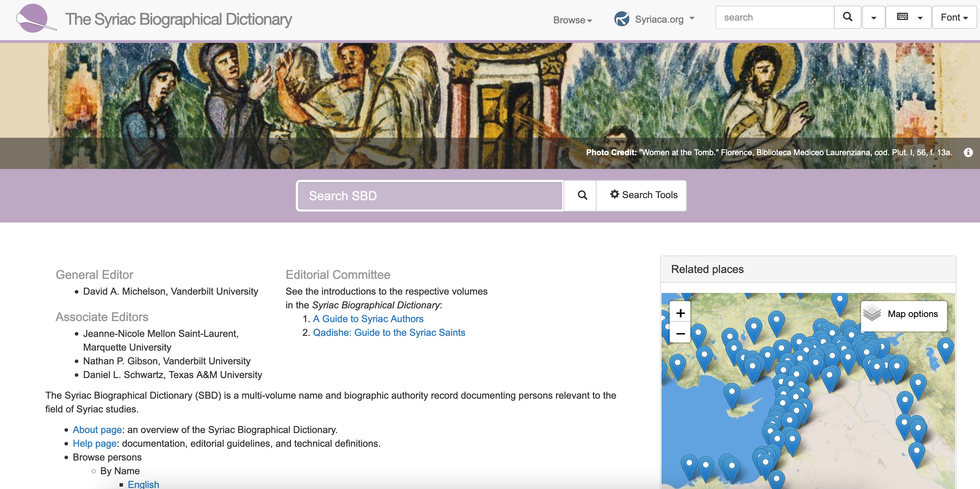Expand the Browse dropdown menu
Viewport: 980px width, 489px height.
(572, 20)
